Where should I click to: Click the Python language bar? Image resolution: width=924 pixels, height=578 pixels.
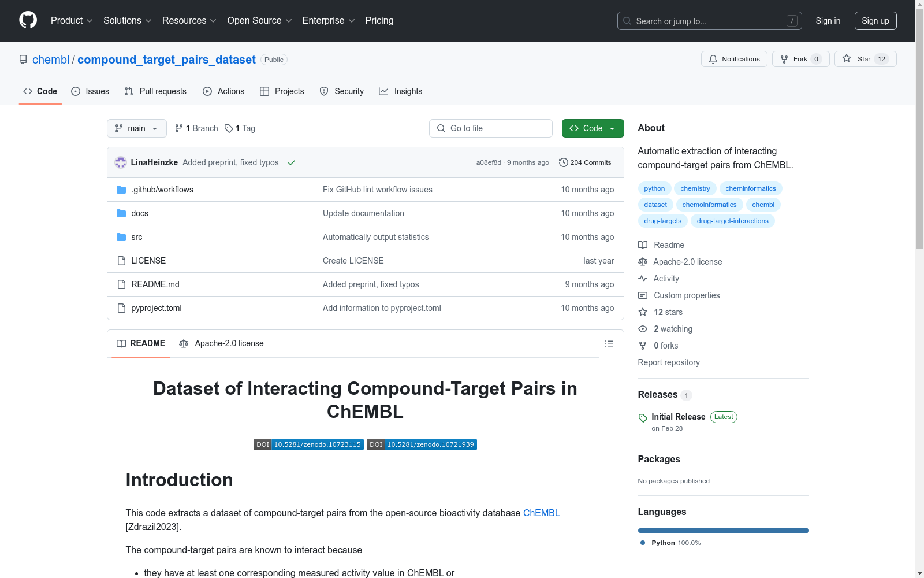(724, 531)
